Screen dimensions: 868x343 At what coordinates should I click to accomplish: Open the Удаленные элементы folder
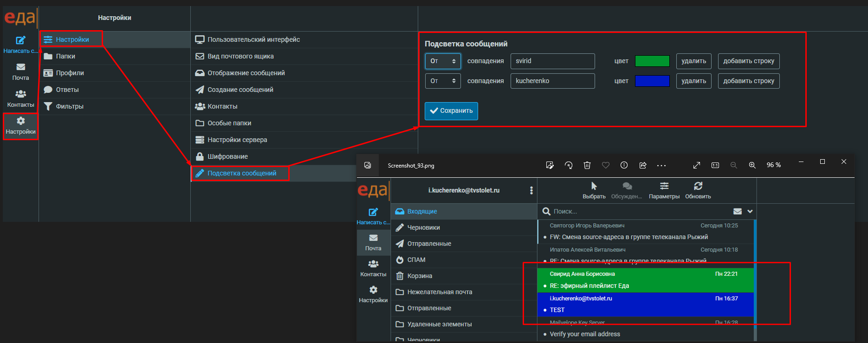pos(464,324)
